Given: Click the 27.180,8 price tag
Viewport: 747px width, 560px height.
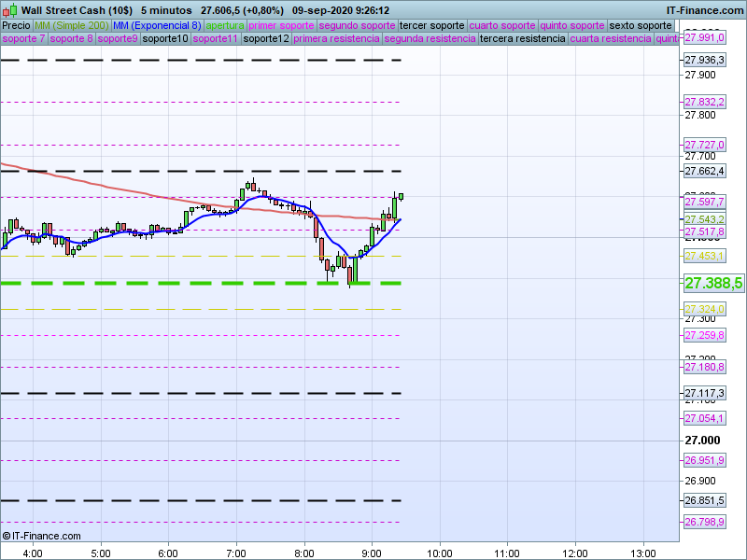Looking at the screenshot, I should point(705,367).
